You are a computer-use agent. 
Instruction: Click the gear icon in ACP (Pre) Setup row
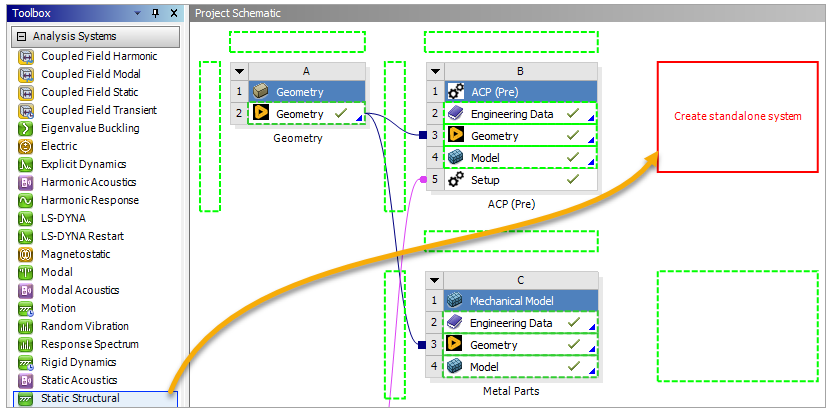455,180
